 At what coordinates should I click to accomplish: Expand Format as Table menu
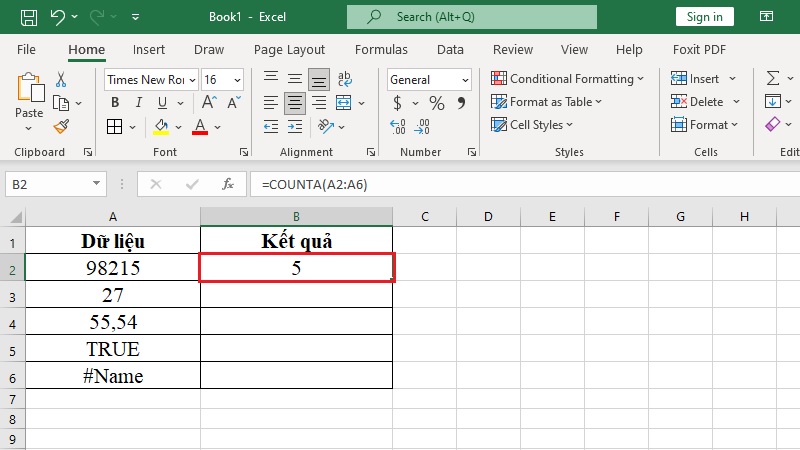click(598, 102)
